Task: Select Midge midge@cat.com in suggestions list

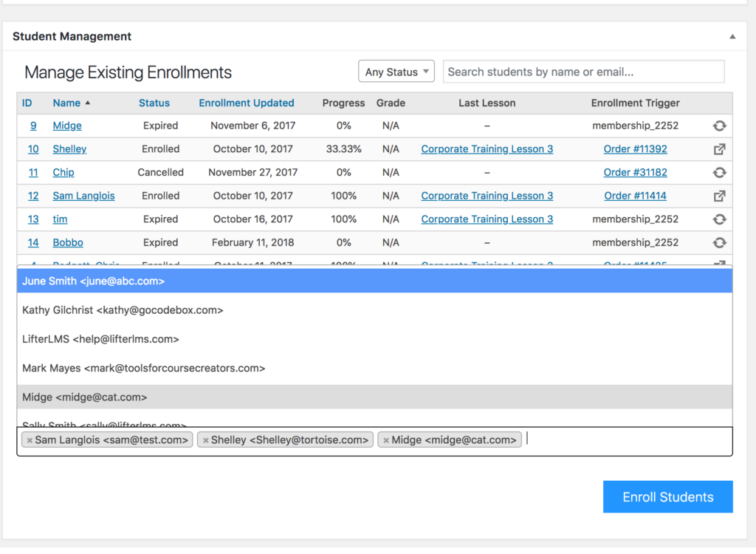Action: click(x=374, y=397)
